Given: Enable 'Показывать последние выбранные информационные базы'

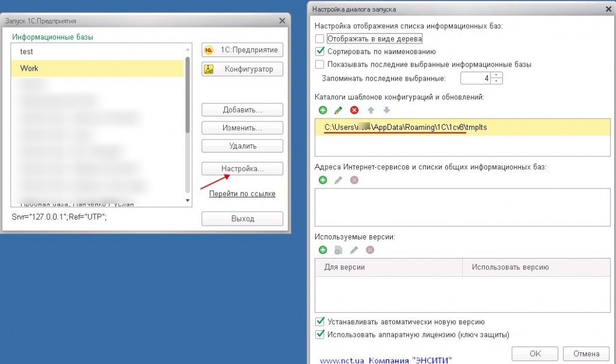Looking at the screenshot, I should 320,64.
